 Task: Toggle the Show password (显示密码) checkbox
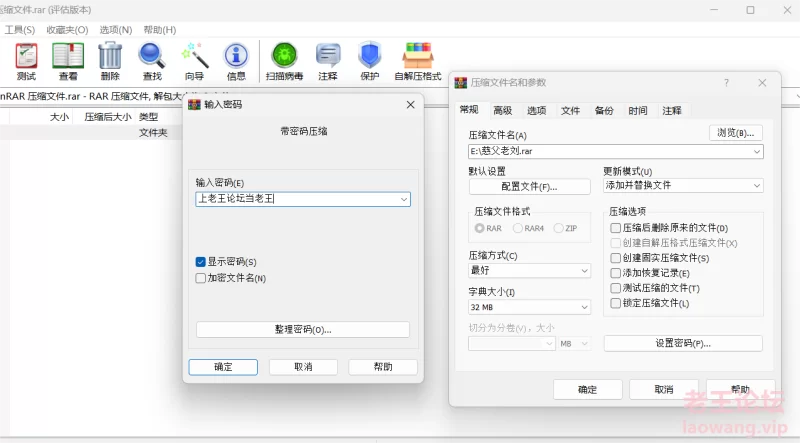coord(201,262)
